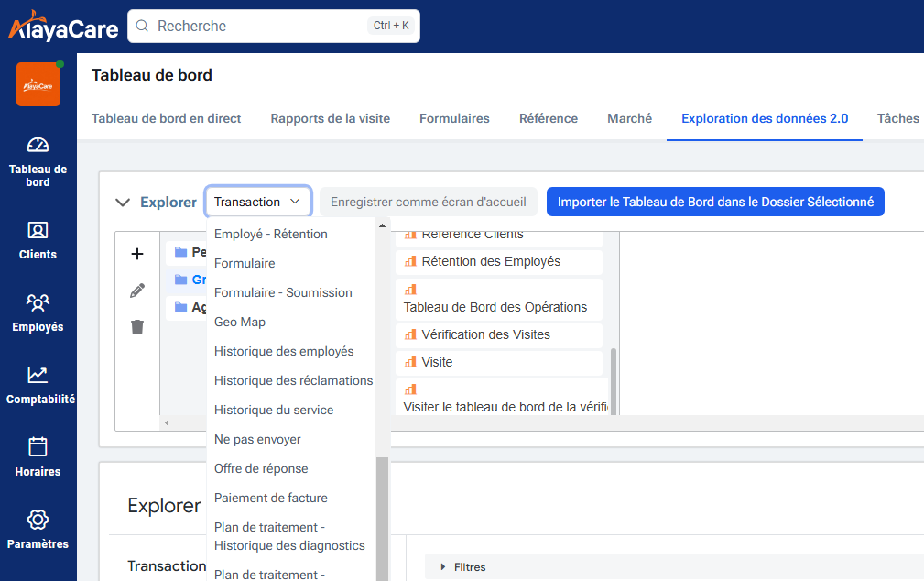Open Vérification des Visites dashboard
This screenshot has width=924, height=581.
coord(498,334)
